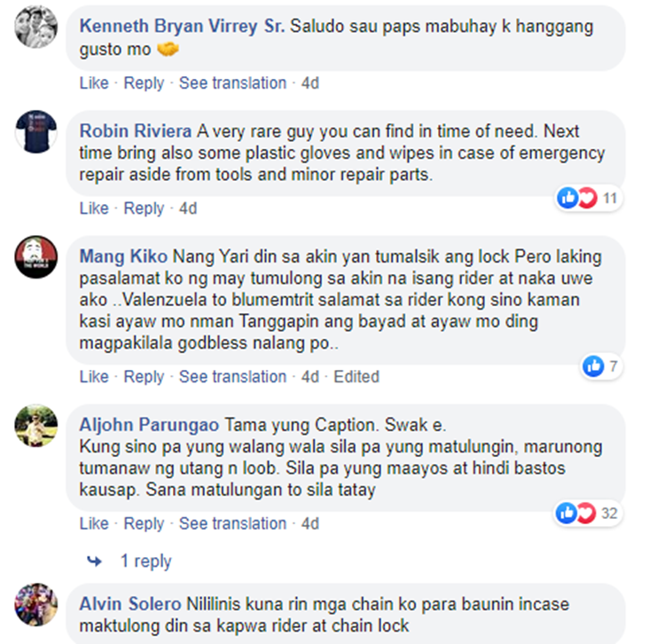Viewport: 665px width, 644px height.
Task: See translation of Mang Kiko's comment
Action: tap(232, 377)
